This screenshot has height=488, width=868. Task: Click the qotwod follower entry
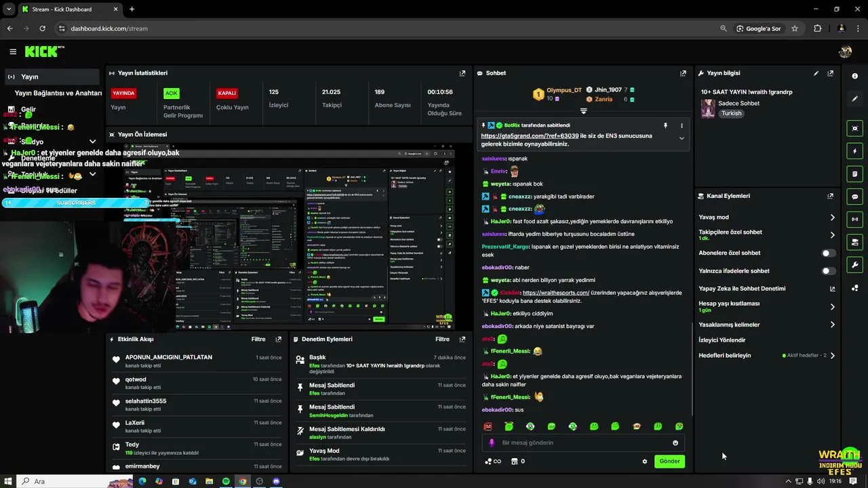198,383
